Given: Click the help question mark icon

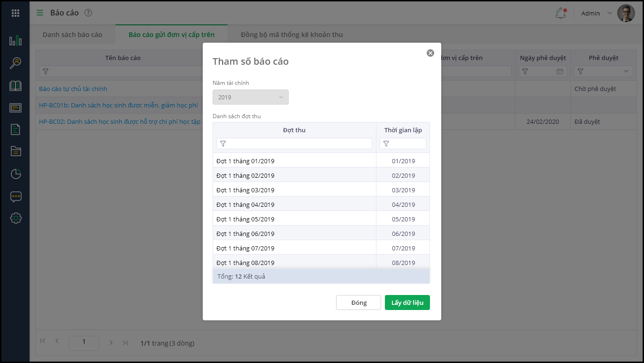Looking at the screenshot, I should tap(88, 13).
